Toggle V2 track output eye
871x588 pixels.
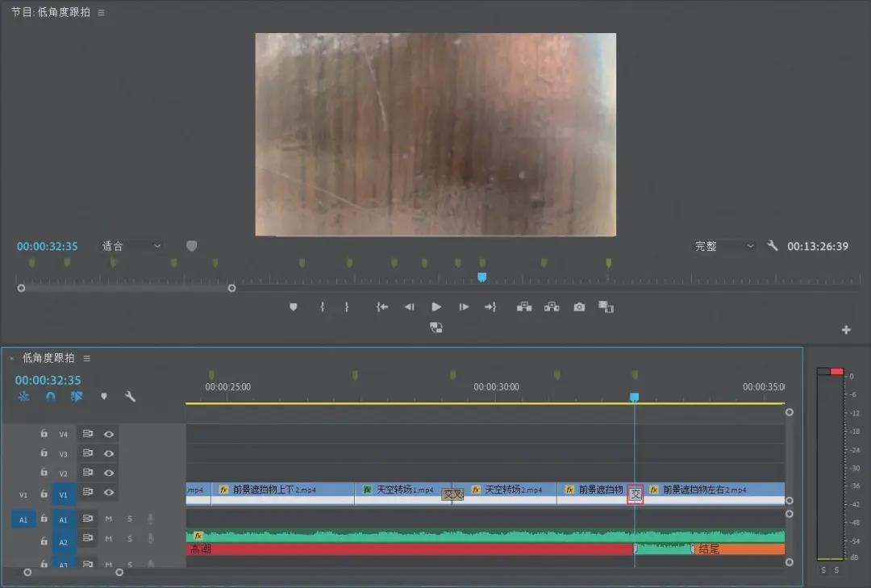(x=109, y=473)
